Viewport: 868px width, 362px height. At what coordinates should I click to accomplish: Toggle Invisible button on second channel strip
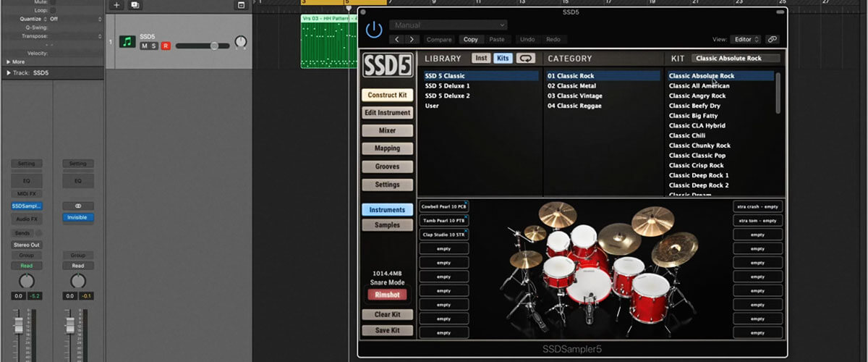[77, 217]
